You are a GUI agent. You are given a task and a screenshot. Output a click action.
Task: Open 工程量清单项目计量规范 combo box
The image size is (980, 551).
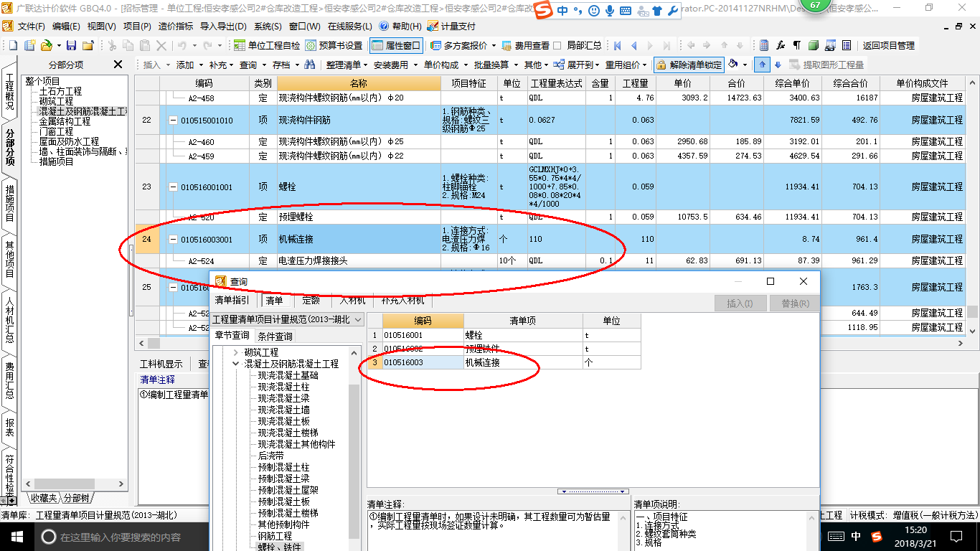288,319
